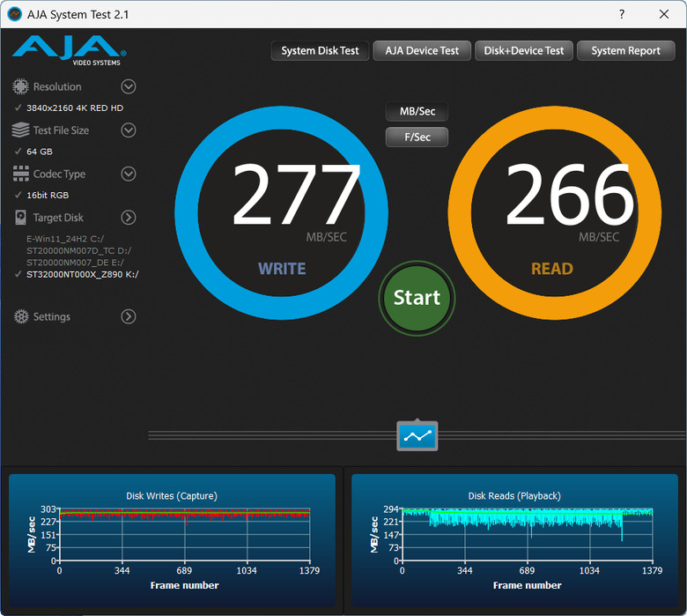Toggle the graph view chart icon

(x=417, y=435)
